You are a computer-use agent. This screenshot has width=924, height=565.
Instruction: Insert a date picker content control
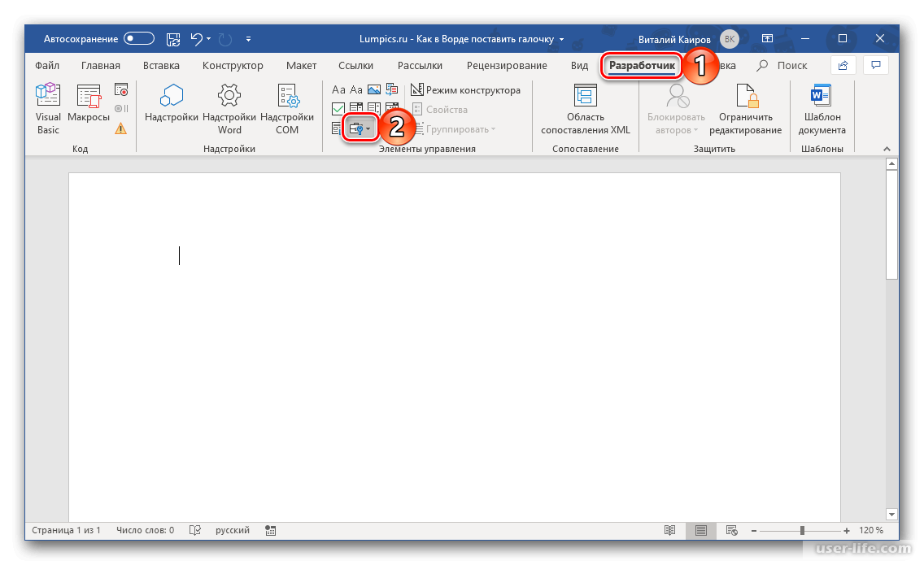(x=391, y=108)
